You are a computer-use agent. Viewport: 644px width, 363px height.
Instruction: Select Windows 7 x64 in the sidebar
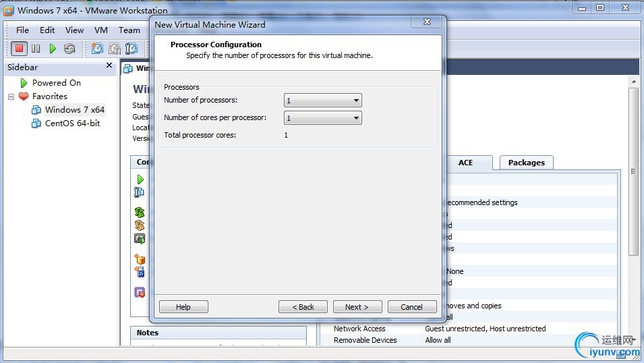tap(74, 110)
